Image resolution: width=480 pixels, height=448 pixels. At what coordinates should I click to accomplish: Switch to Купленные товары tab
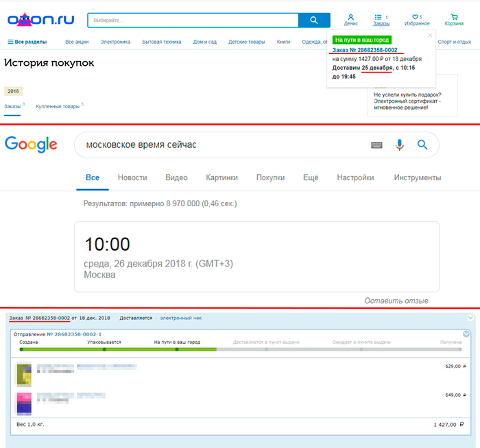pos(58,106)
